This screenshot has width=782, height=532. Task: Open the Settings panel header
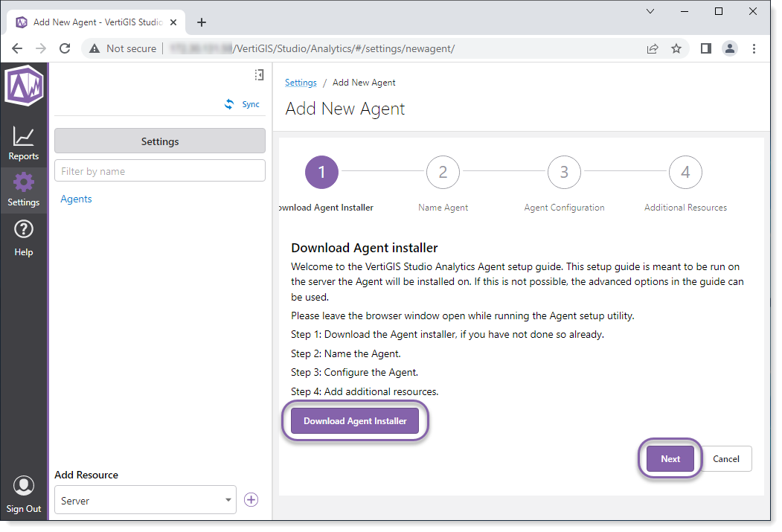[x=160, y=141]
